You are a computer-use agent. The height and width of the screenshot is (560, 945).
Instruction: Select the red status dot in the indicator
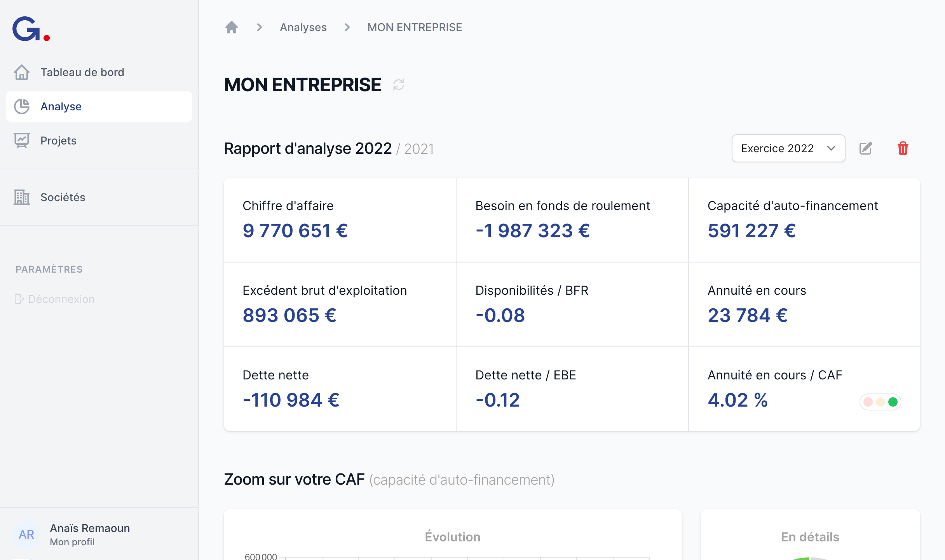pos(868,402)
